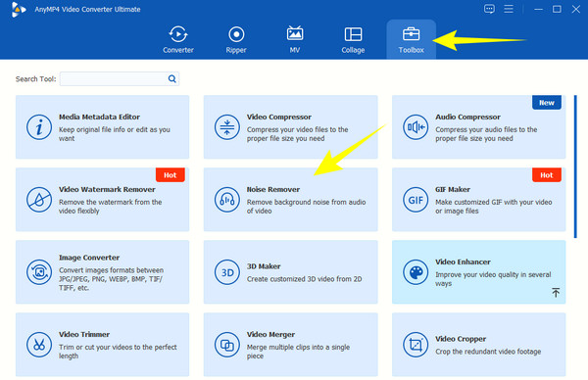
Task: Click the search magnifier icon
Action: pos(171,78)
